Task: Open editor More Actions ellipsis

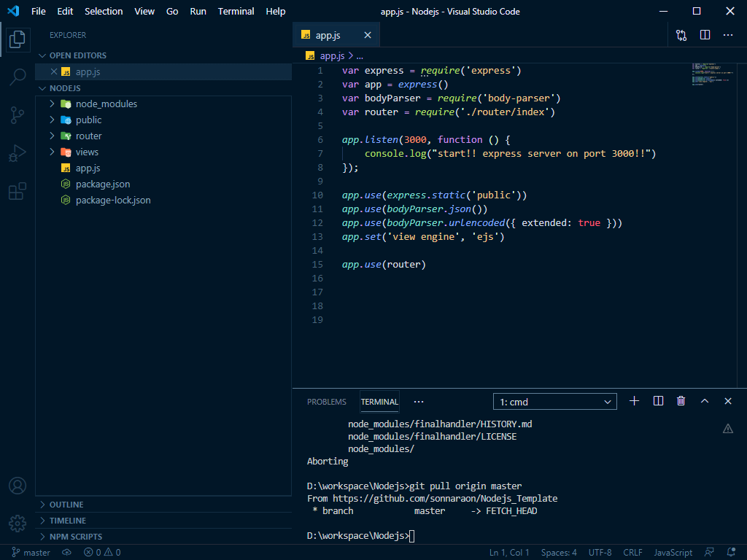Action: (x=728, y=35)
